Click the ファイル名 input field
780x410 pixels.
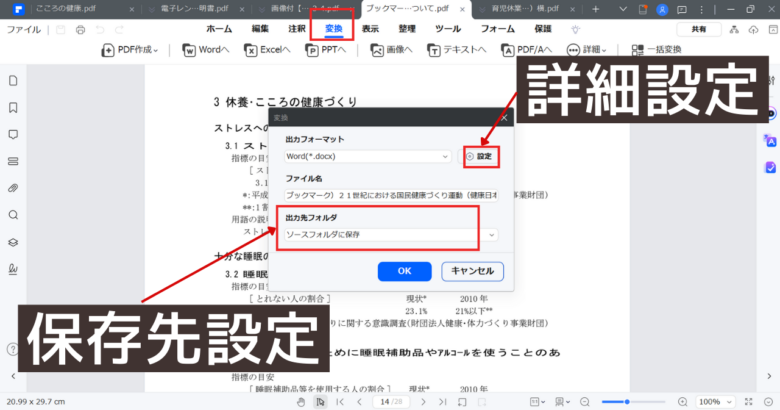pos(391,196)
